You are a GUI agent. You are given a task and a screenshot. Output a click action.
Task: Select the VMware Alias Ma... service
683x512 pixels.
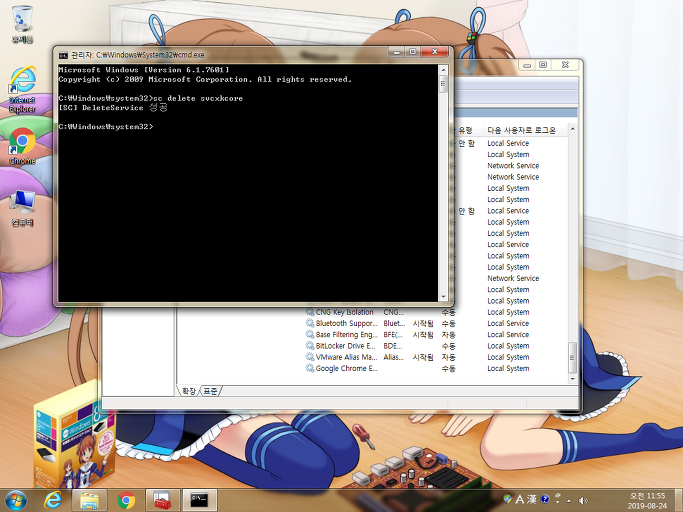click(x=346, y=357)
